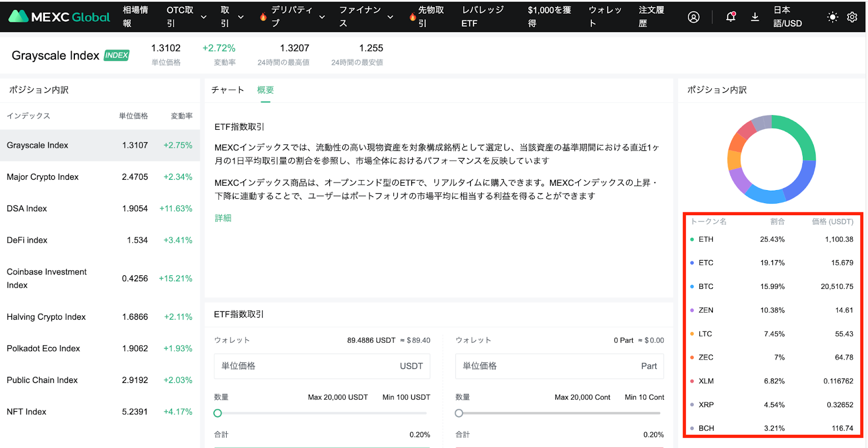The height and width of the screenshot is (448, 868).
Task: Click the Cont quantity slider handle
Action: click(x=459, y=413)
